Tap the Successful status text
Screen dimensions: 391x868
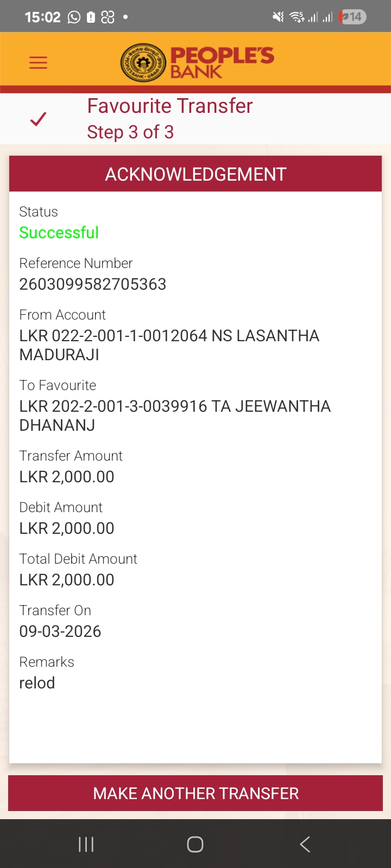(59, 233)
